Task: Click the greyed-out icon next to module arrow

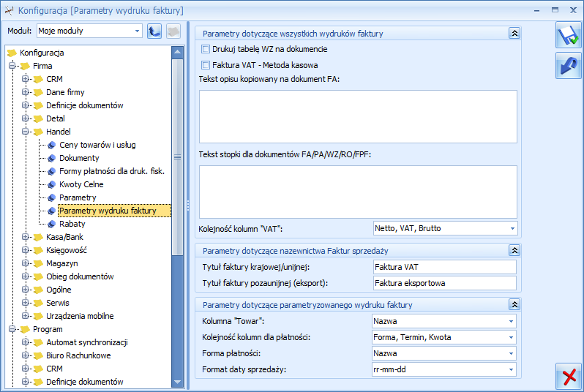Action: click(x=173, y=31)
